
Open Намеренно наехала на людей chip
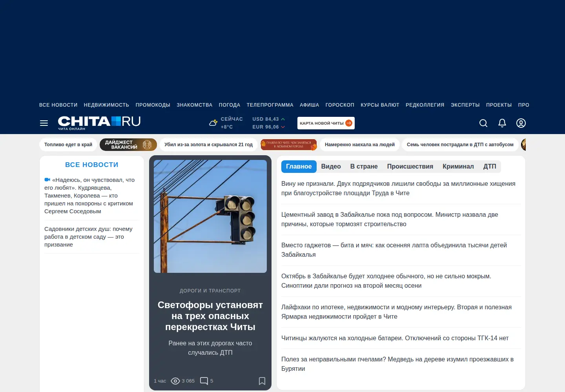tap(360, 145)
